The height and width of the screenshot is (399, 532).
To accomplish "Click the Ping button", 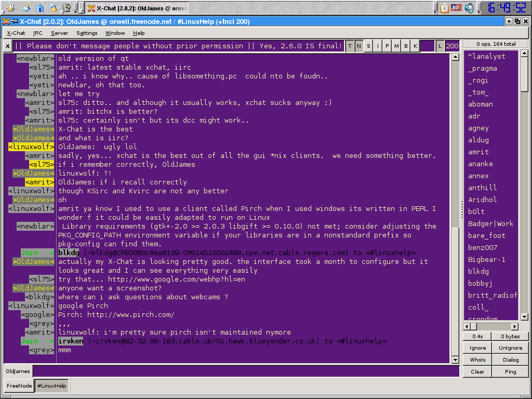I will tap(510, 371).
